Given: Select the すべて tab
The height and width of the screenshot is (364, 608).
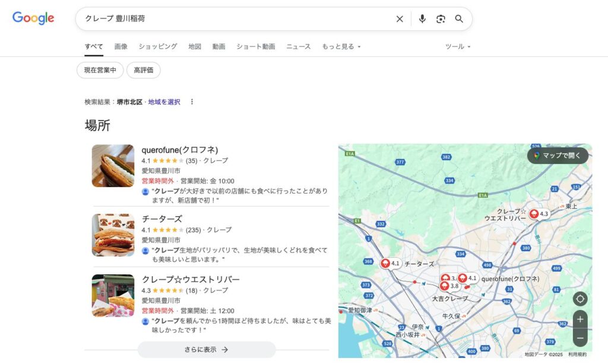Looking at the screenshot, I should [94, 46].
